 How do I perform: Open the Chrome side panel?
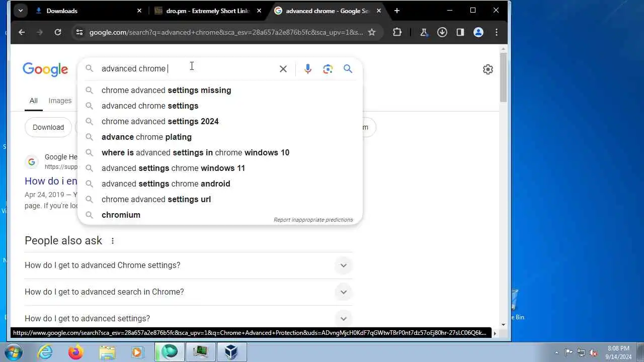point(460,32)
